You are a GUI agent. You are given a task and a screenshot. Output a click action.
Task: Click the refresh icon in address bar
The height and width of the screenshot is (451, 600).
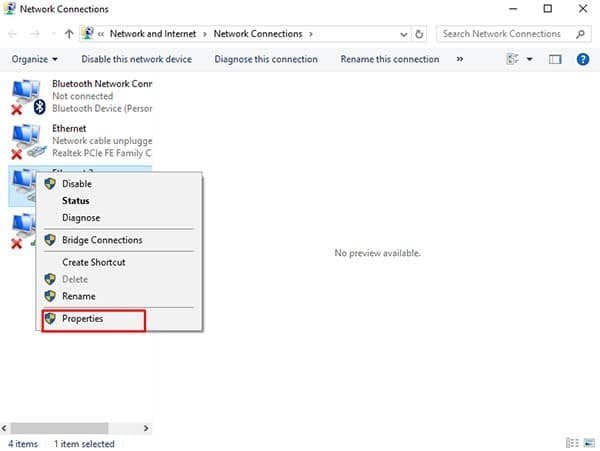pos(419,34)
